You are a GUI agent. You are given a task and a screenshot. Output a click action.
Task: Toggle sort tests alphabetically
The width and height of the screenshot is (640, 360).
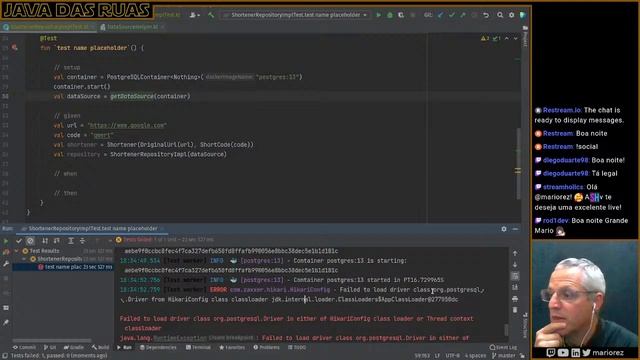[45, 241]
